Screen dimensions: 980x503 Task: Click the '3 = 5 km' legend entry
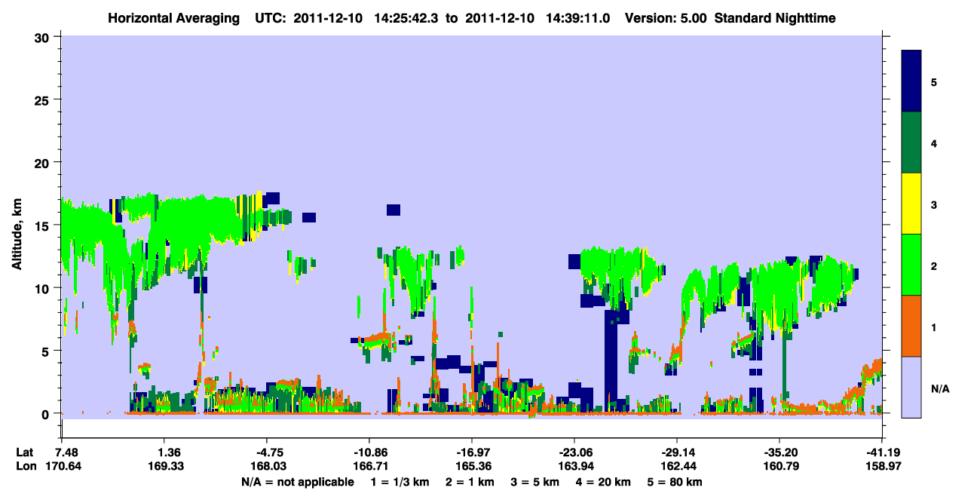pos(534,482)
